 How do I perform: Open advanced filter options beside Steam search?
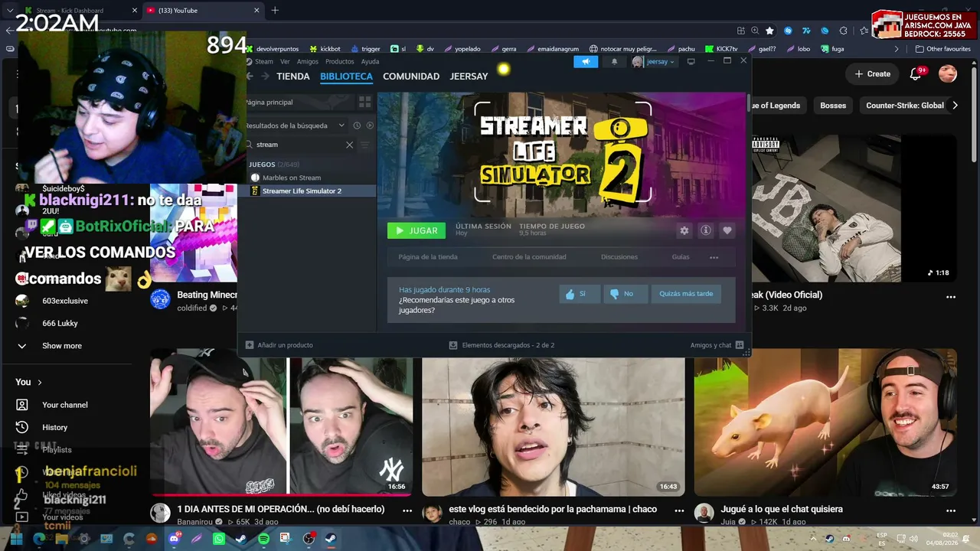[365, 145]
